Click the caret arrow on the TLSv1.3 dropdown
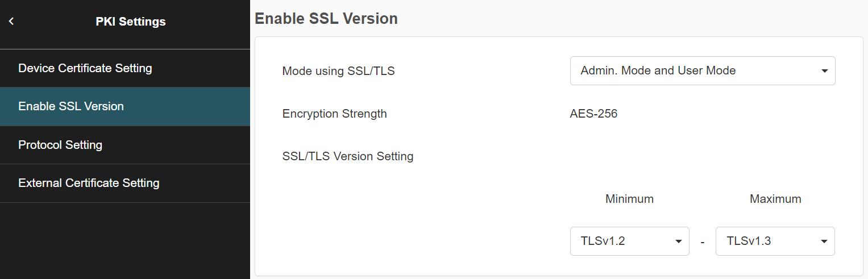 tap(824, 241)
